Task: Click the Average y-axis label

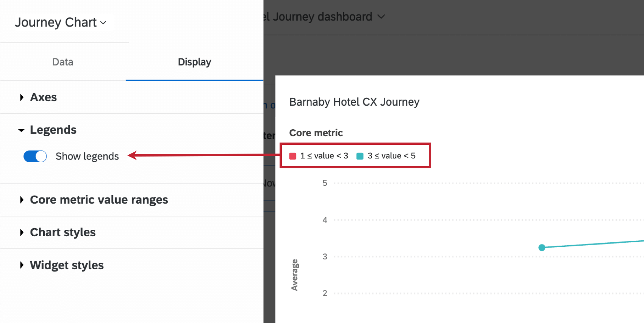Action: pyautogui.click(x=294, y=275)
